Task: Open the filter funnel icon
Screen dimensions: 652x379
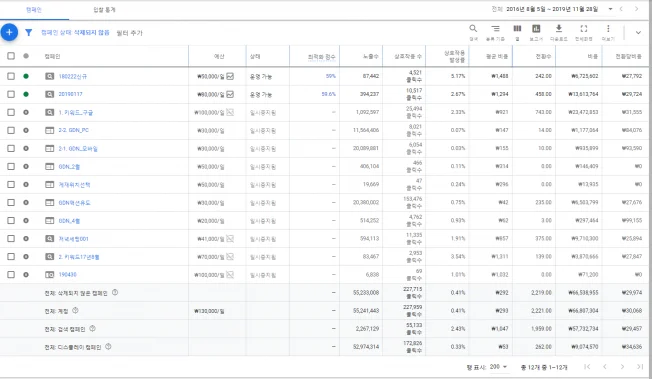Action: (x=28, y=32)
